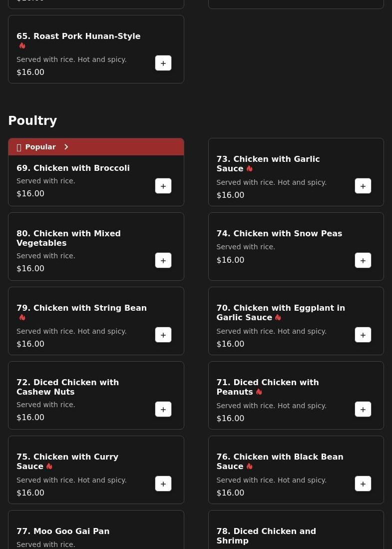
Task: Open 69. Chicken with Broccoli item title
Action: [x=73, y=168]
